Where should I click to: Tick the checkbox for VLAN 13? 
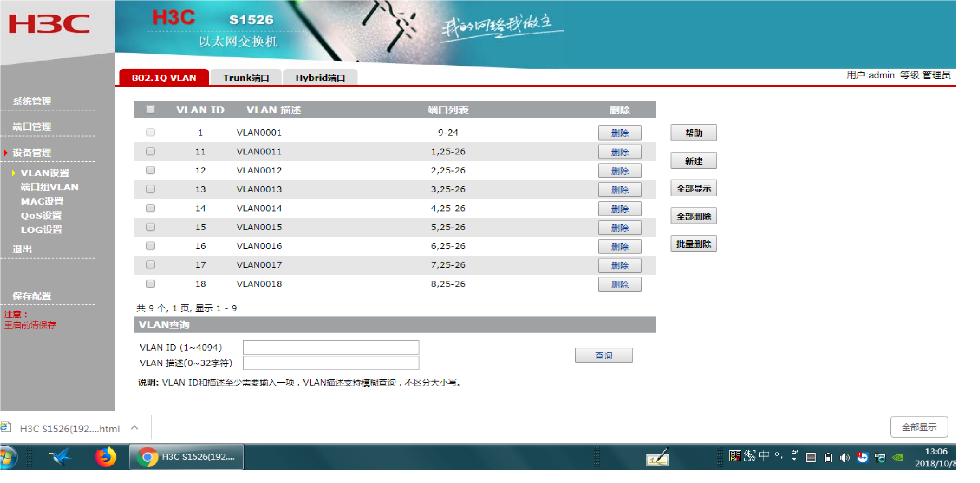150,189
